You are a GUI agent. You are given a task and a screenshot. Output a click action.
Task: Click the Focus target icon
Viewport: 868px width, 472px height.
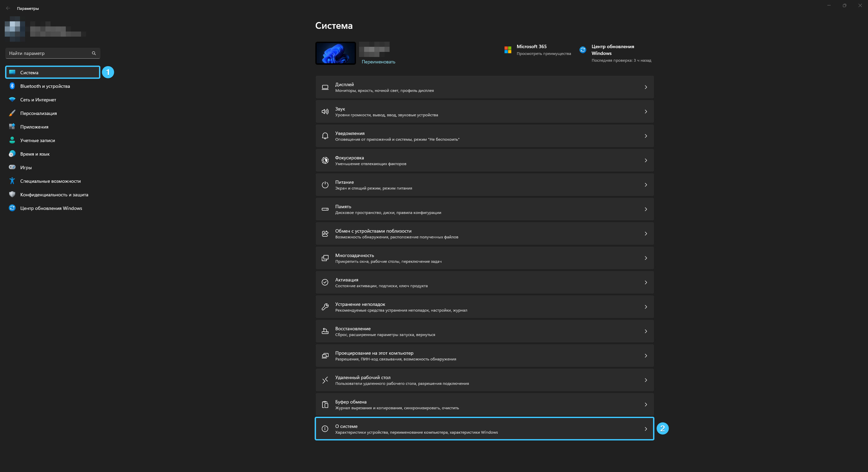325,160
